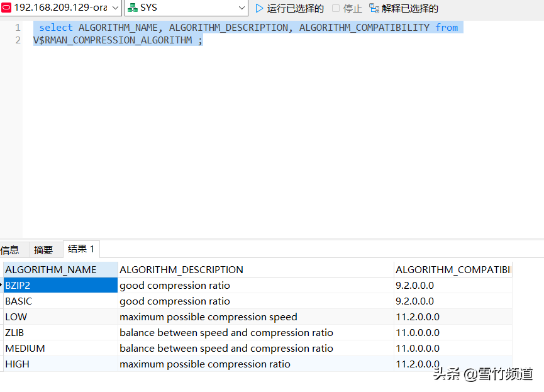Click BASIC's good compression ratio description
Viewport: 544px width, 392px height.
[256, 301]
